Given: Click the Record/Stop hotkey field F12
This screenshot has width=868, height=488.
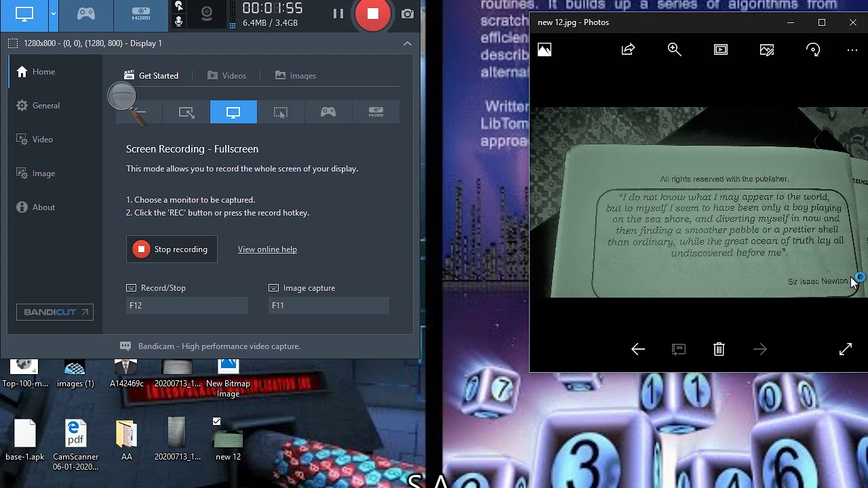Looking at the screenshot, I should 187,306.
